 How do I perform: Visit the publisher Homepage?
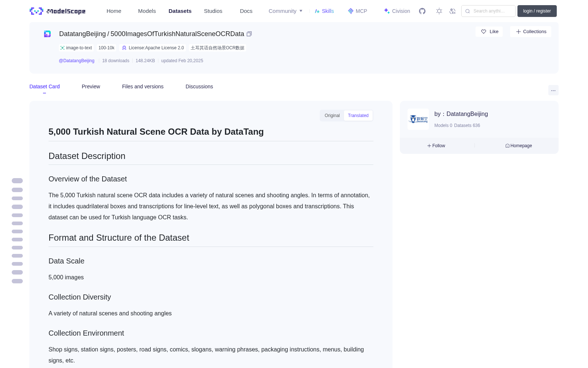tap(519, 146)
